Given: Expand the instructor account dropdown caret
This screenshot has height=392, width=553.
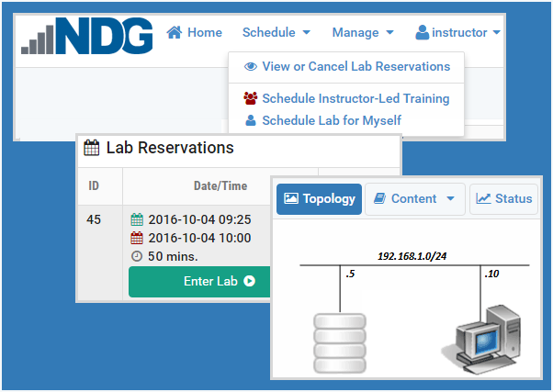Looking at the screenshot, I should tap(497, 32).
